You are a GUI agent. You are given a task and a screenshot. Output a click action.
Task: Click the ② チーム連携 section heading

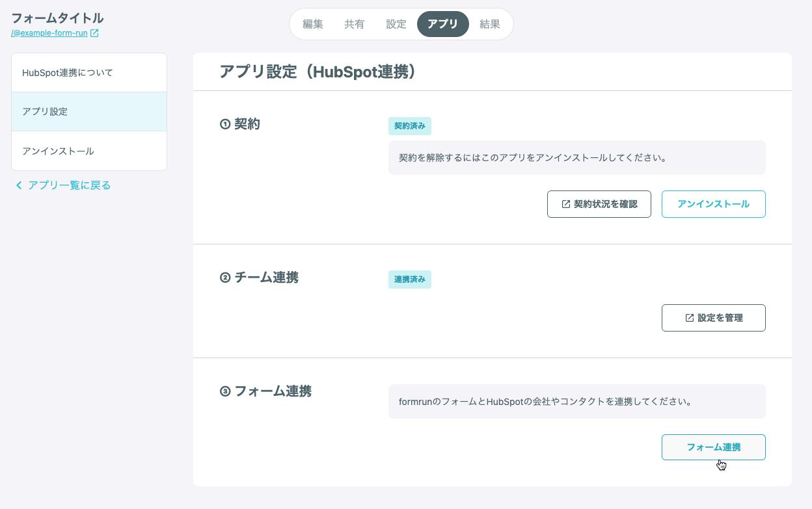point(259,278)
